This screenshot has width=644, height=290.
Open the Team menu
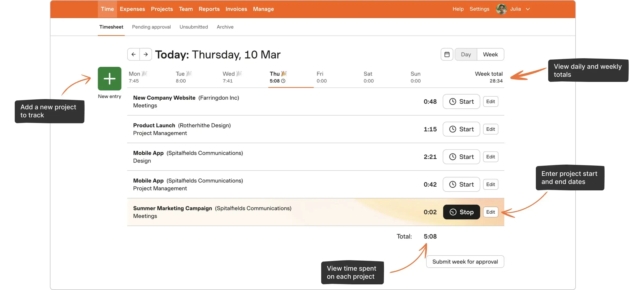(186, 9)
